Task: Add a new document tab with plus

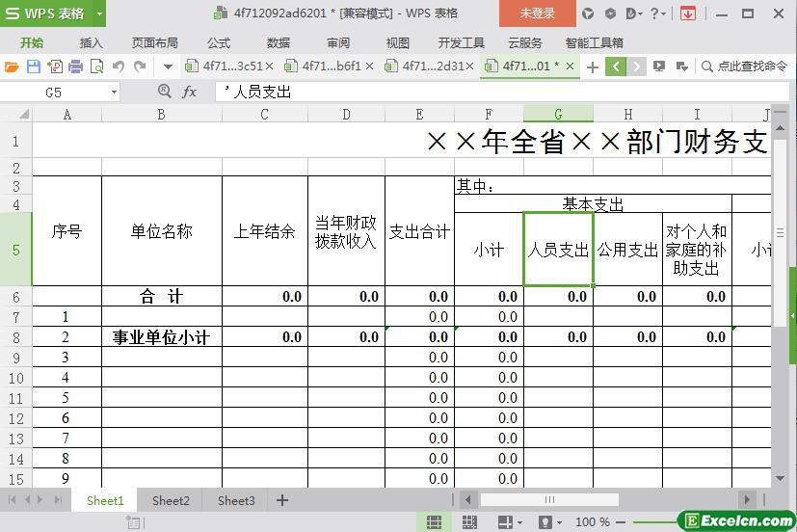Action: pyautogui.click(x=592, y=67)
